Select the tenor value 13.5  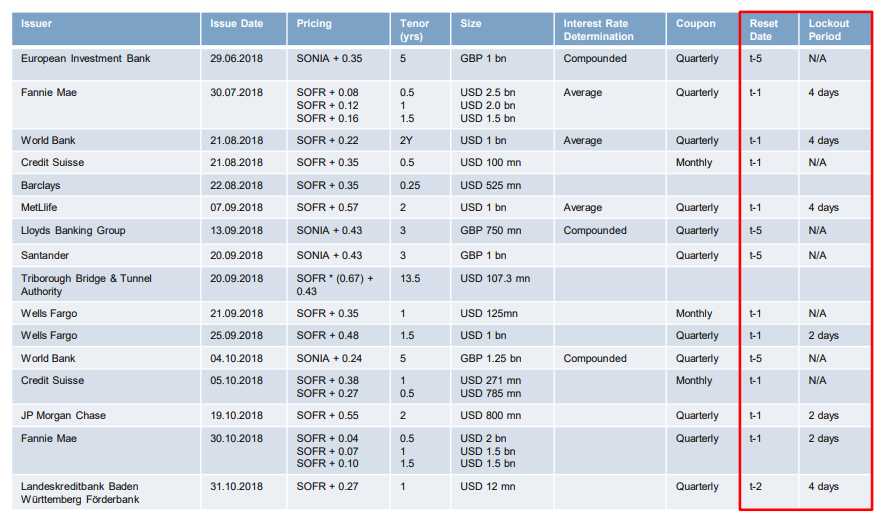(410, 279)
